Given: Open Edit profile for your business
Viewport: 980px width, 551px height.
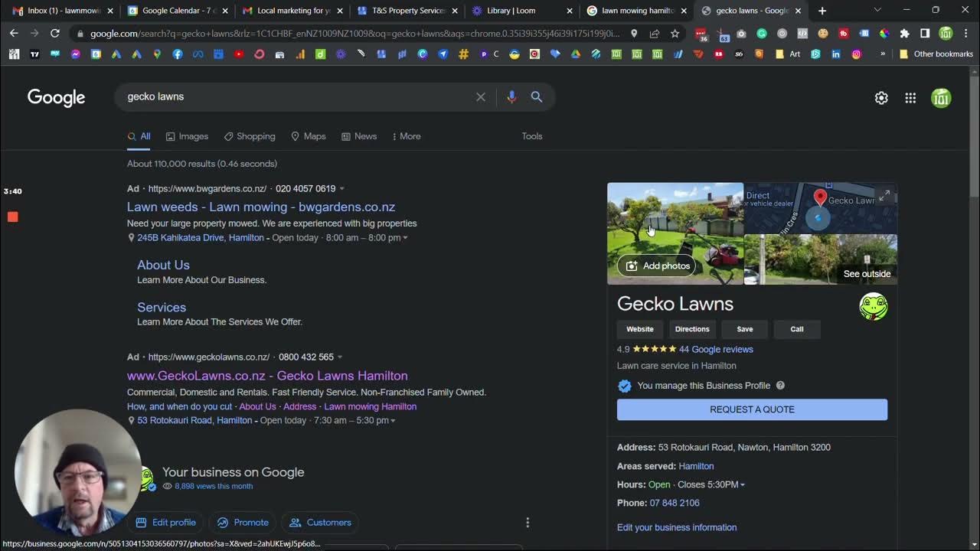Looking at the screenshot, I should 165,523.
